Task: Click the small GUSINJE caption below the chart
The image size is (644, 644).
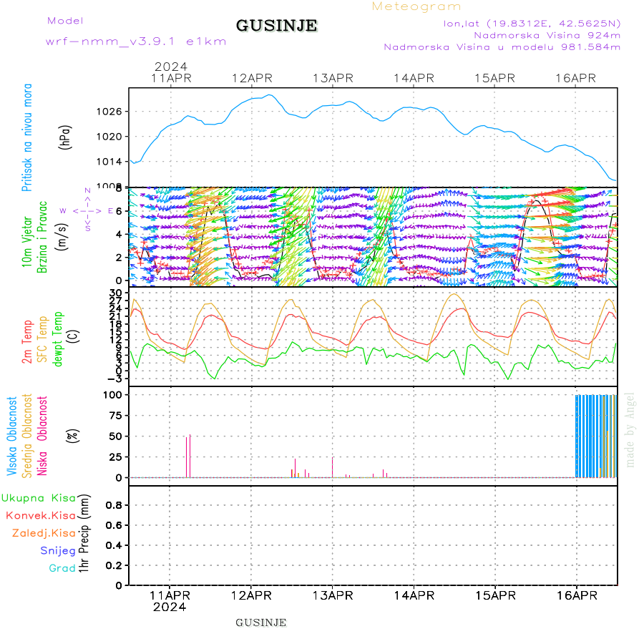Action: coord(260,623)
